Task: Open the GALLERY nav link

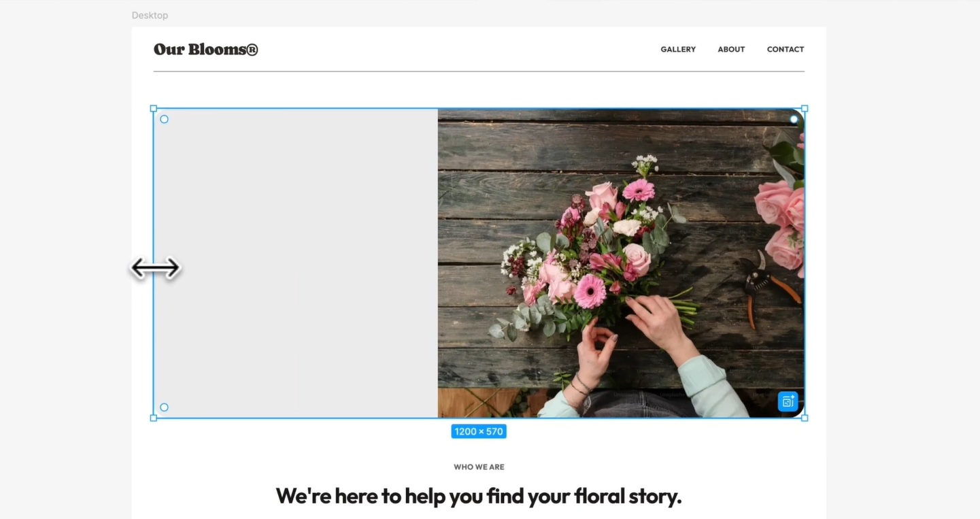Action: (x=678, y=49)
